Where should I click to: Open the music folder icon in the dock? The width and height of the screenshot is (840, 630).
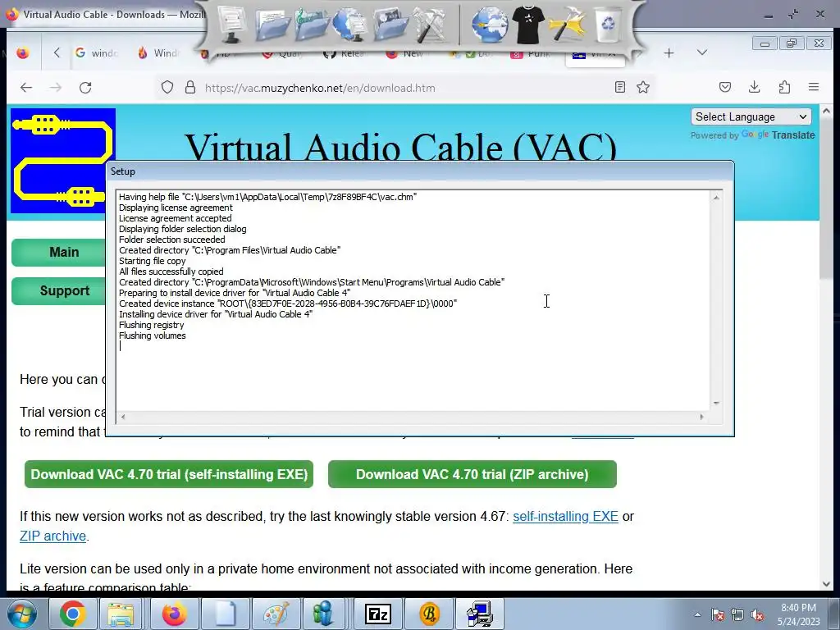pos(311,24)
